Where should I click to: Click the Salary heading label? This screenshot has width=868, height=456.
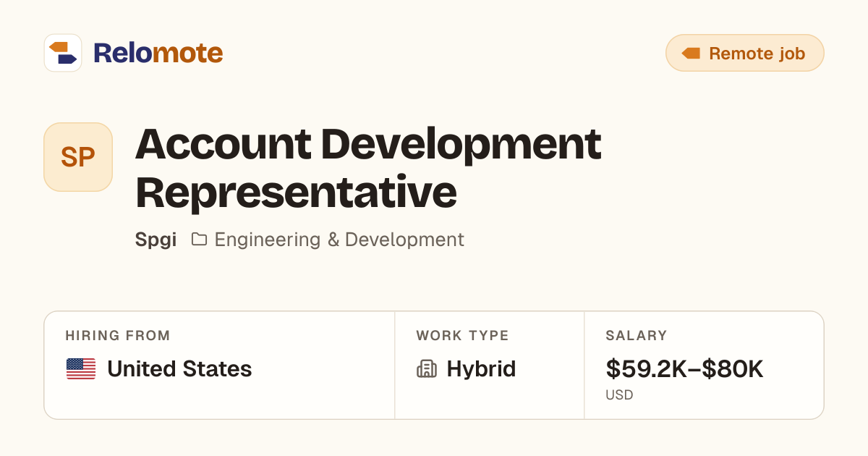(637, 336)
